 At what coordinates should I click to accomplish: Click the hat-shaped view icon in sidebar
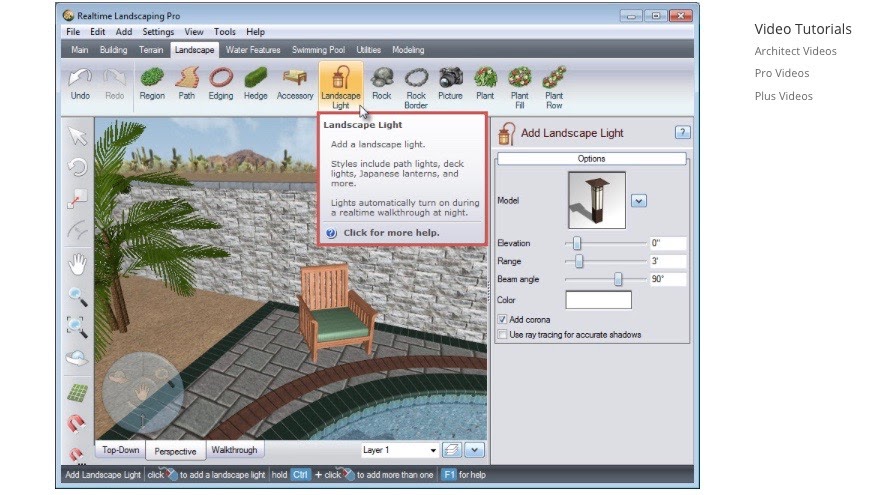pos(77,358)
